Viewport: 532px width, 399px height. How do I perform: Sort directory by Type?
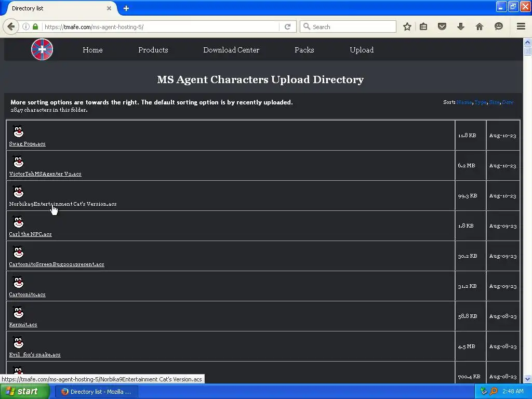(481, 102)
